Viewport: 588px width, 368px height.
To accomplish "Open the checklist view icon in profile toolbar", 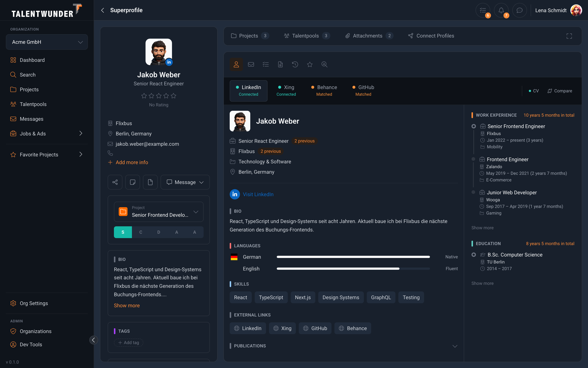I will pyautogui.click(x=266, y=65).
